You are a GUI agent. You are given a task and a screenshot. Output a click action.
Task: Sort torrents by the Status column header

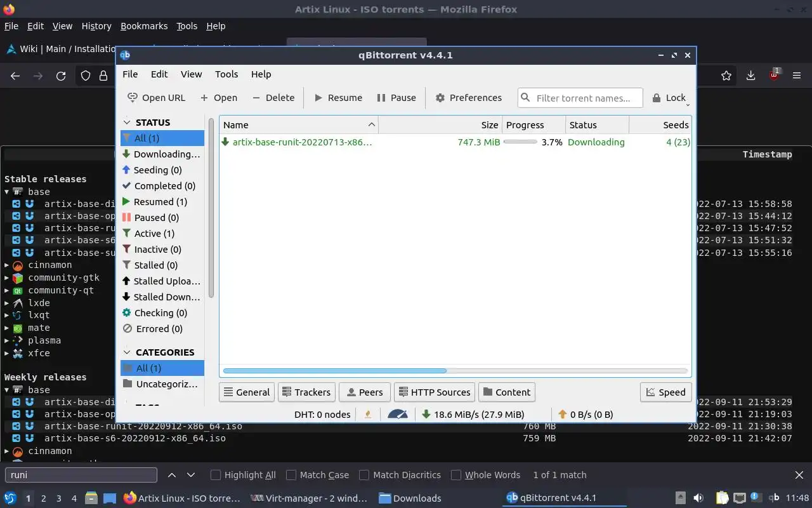point(597,125)
